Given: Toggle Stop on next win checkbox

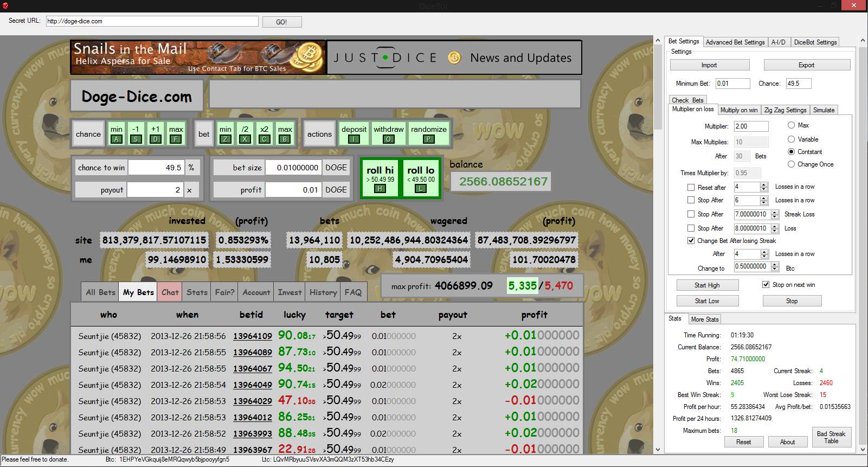Looking at the screenshot, I should (766, 285).
